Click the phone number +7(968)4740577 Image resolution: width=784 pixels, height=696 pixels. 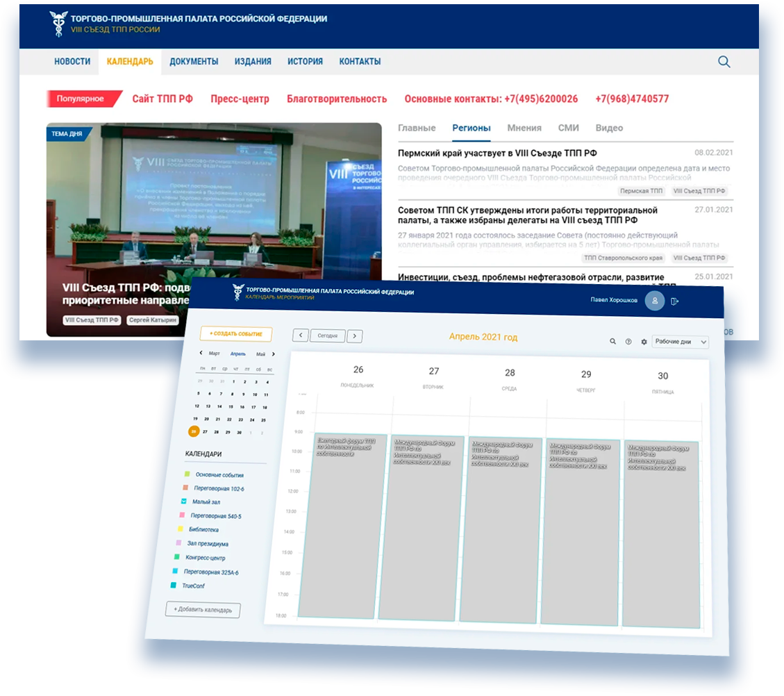(632, 99)
